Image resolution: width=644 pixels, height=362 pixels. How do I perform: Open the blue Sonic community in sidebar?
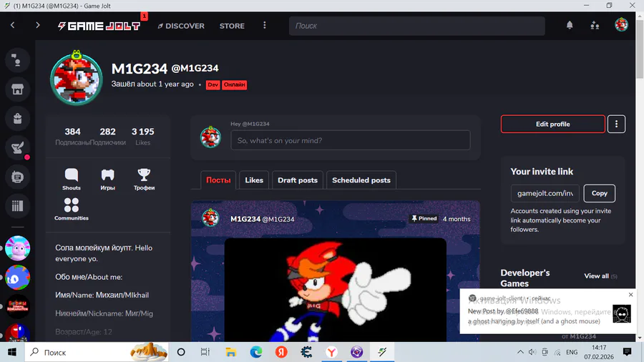tap(17, 278)
